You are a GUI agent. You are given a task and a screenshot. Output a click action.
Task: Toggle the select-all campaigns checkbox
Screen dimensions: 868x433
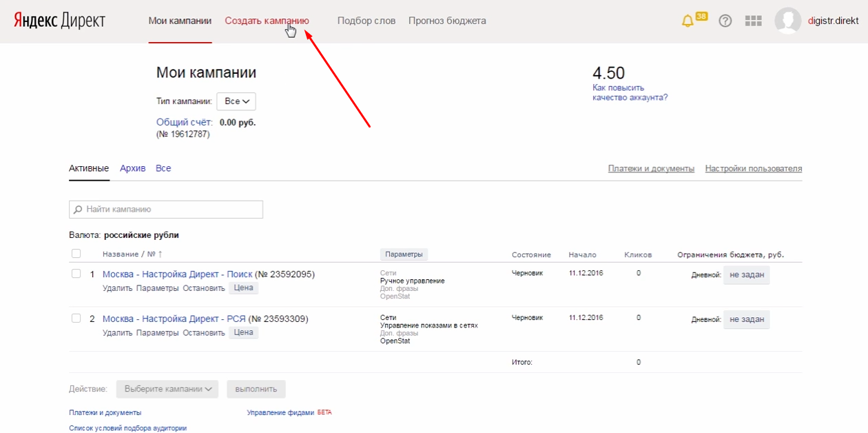click(x=76, y=254)
